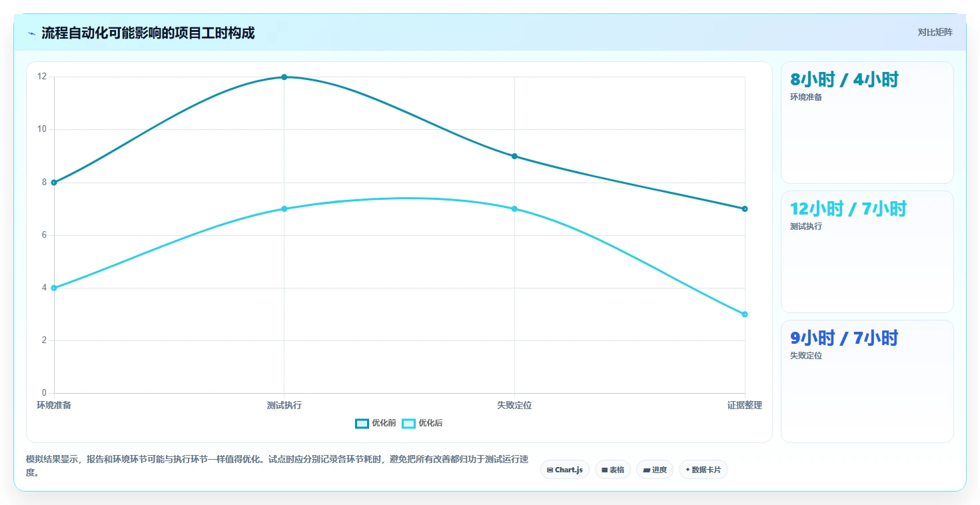Click the summary paragraph starting 模拟结果显示
This screenshot has height=505, width=980.
[x=277, y=466]
